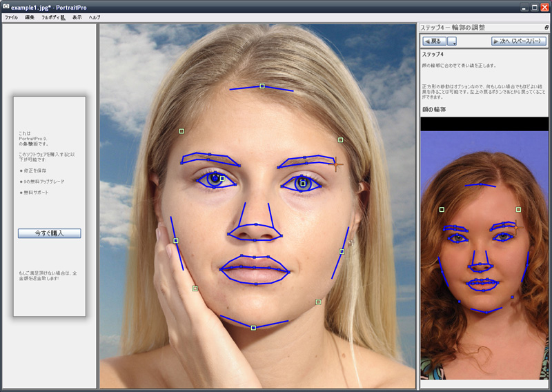Close the PortraitPro window
Image resolution: width=552 pixels, height=392 pixels.
(544, 7)
